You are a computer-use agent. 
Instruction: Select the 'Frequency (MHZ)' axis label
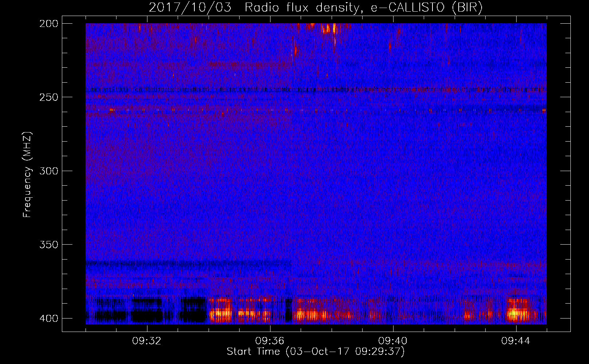[27, 174]
